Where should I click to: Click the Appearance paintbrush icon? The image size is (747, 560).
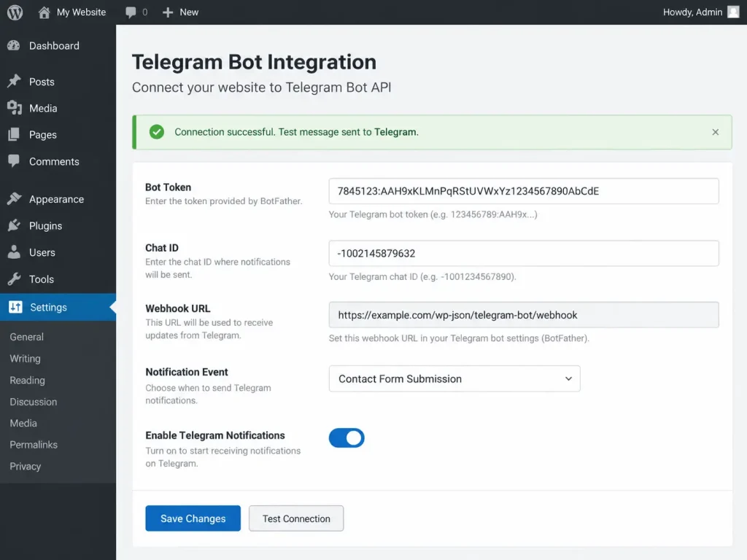pyautogui.click(x=15, y=198)
